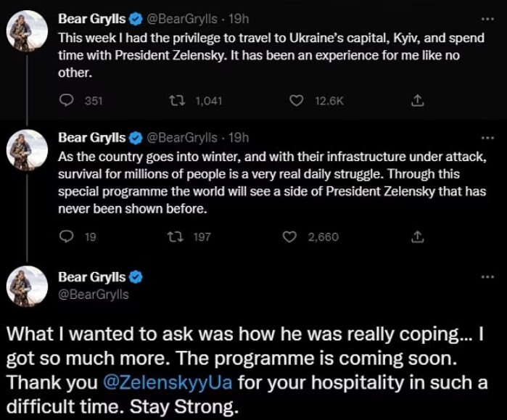The width and height of the screenshot is (507, 420).
Task: Open more options on first tweet
Action: [487, 19]
